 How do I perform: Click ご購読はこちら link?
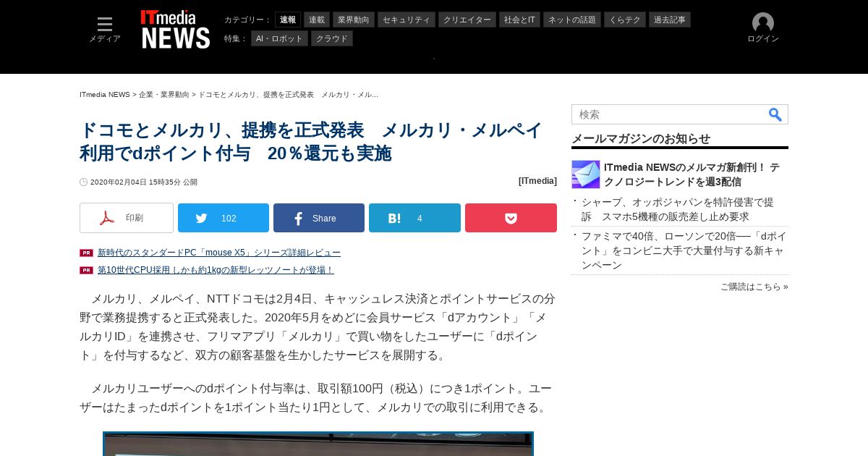tap(754, 287)
